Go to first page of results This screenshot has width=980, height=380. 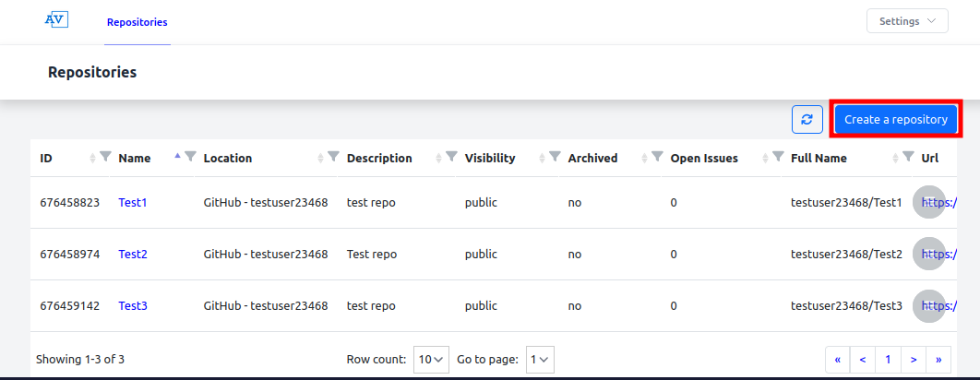click(x=838, y=360)
